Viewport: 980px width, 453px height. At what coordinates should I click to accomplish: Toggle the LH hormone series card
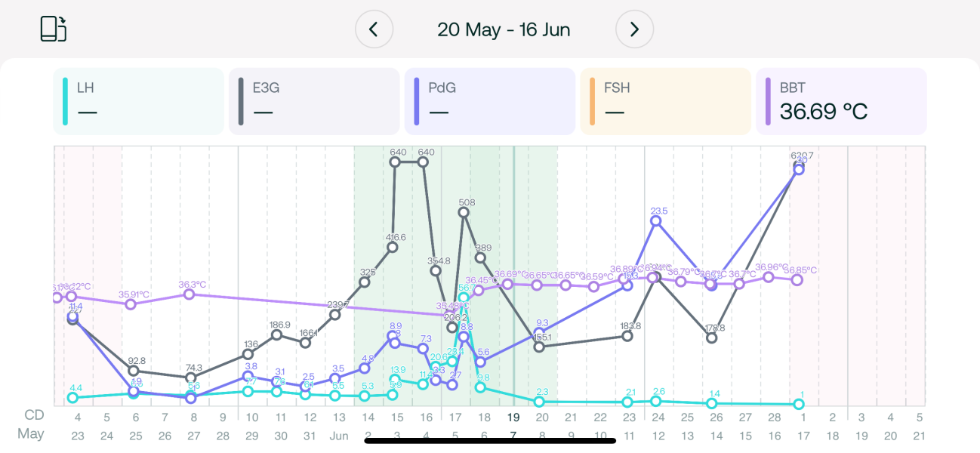pos(139,101)
